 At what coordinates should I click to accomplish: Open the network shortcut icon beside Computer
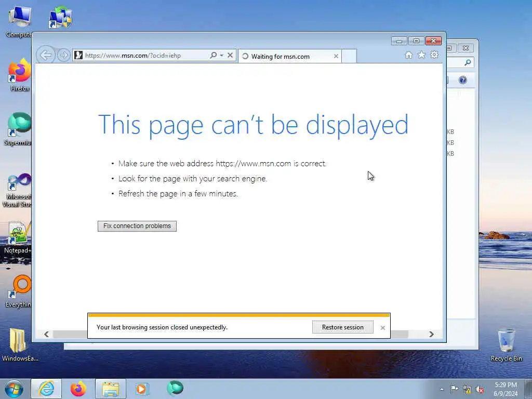60,17
